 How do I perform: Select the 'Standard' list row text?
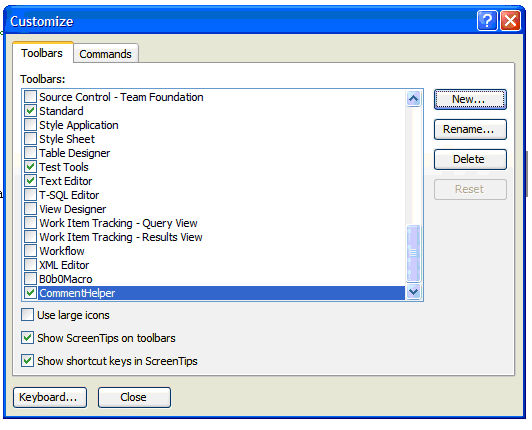[61, 111]
